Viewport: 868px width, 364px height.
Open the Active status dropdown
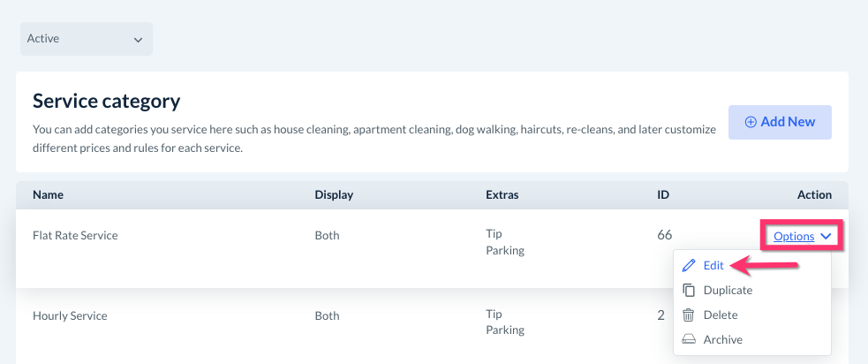pos(86,39)
